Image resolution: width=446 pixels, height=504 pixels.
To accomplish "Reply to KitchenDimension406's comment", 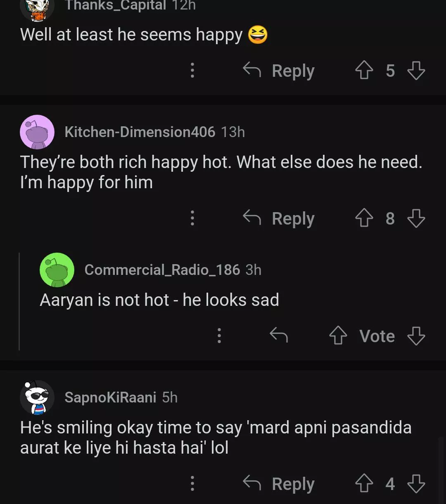I will [x=279, y=218].
